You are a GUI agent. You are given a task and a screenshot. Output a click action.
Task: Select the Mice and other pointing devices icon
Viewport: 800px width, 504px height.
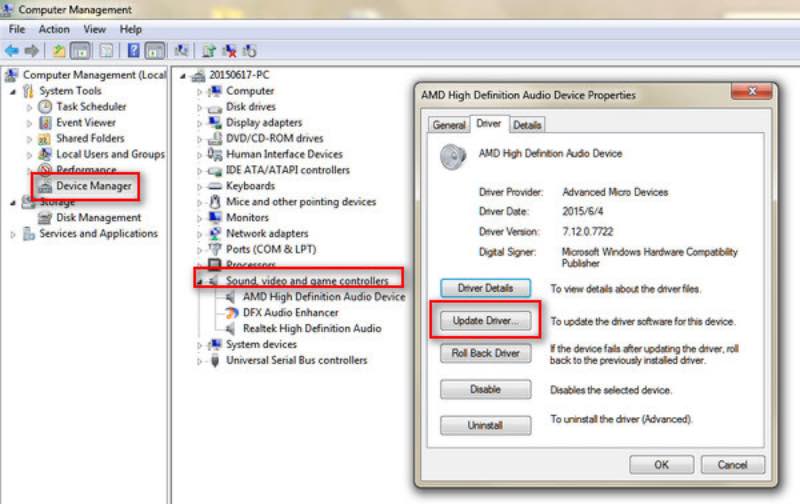(x=215, y=202)
